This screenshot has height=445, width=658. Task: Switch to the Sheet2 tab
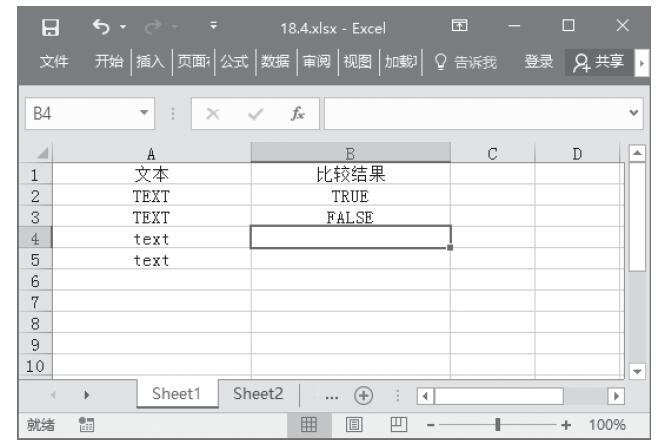coord(259,394)
